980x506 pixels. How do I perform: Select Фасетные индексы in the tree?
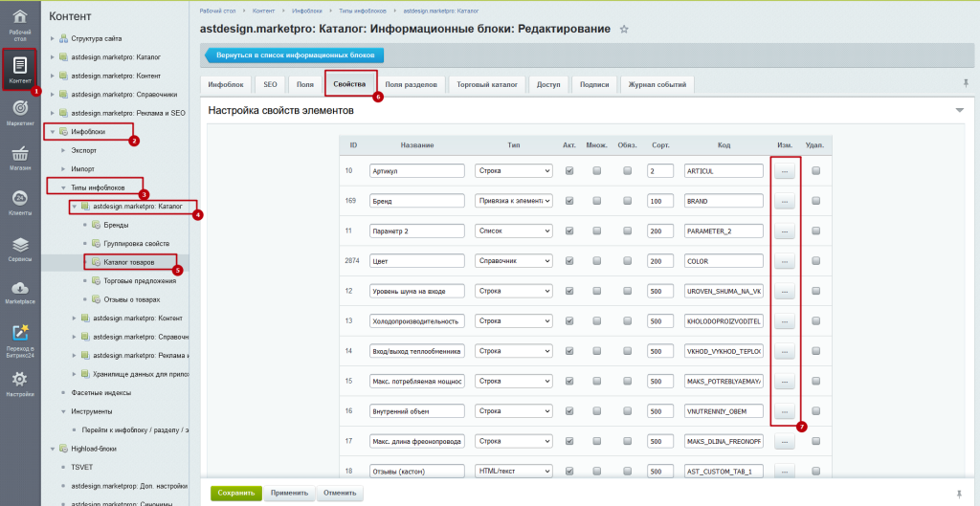pos(101,393)
